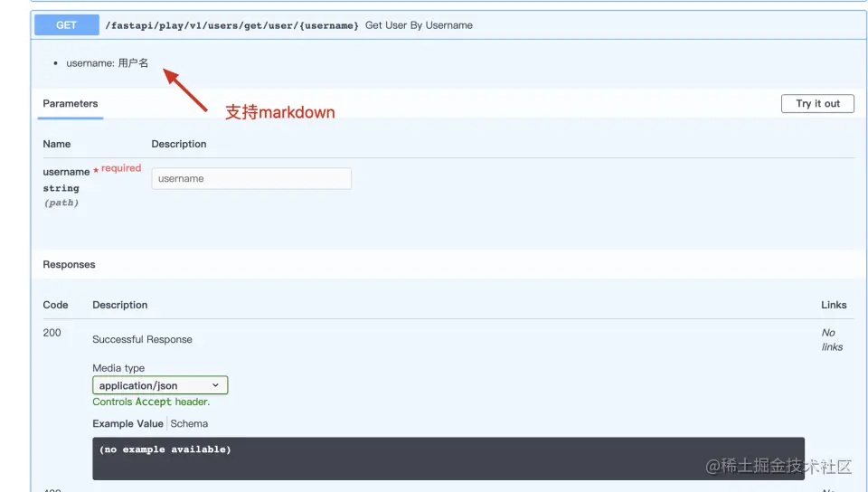868x492 pixels.
Task: Click the Parameters table Description column header
Action: click(x=179, y=144)
